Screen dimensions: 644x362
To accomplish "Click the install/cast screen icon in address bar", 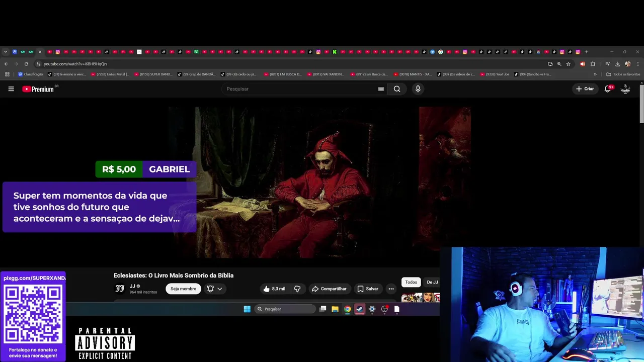I will 550,64.
